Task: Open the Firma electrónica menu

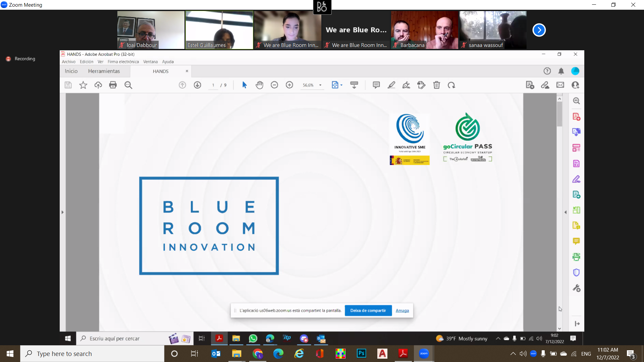Action: (123, 62)
